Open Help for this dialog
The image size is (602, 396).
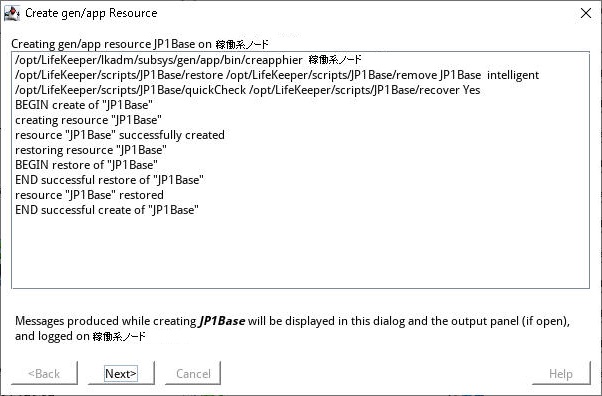[x=561, y=373]
